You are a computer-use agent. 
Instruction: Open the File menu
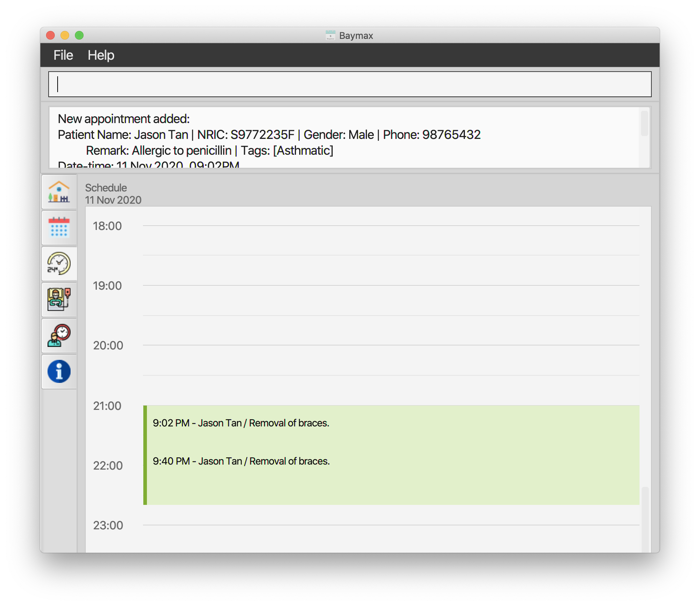pos(63,55)
